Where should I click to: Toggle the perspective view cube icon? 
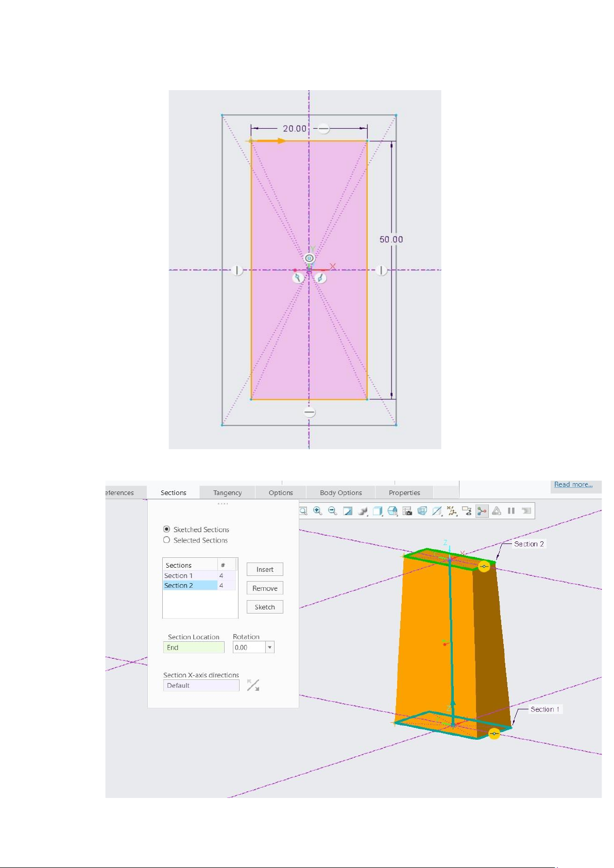(x=422, y=511)
